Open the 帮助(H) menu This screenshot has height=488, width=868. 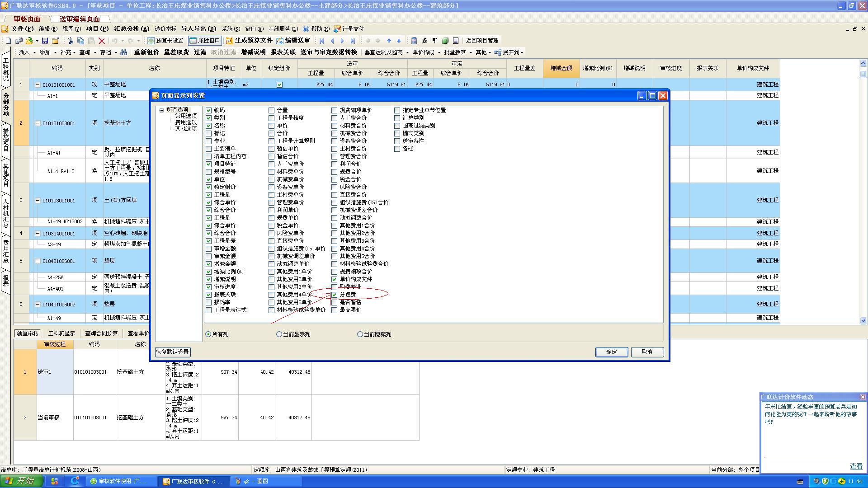[x=316, y=29]
